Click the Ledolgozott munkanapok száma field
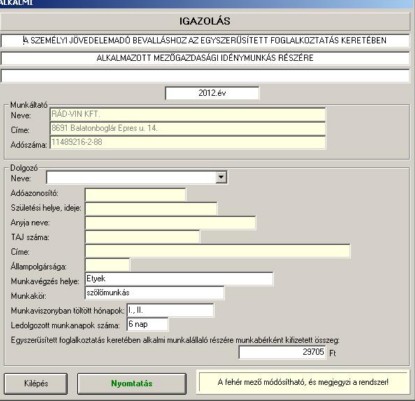This screenshot has height=401, width=415. pos(147,324)
